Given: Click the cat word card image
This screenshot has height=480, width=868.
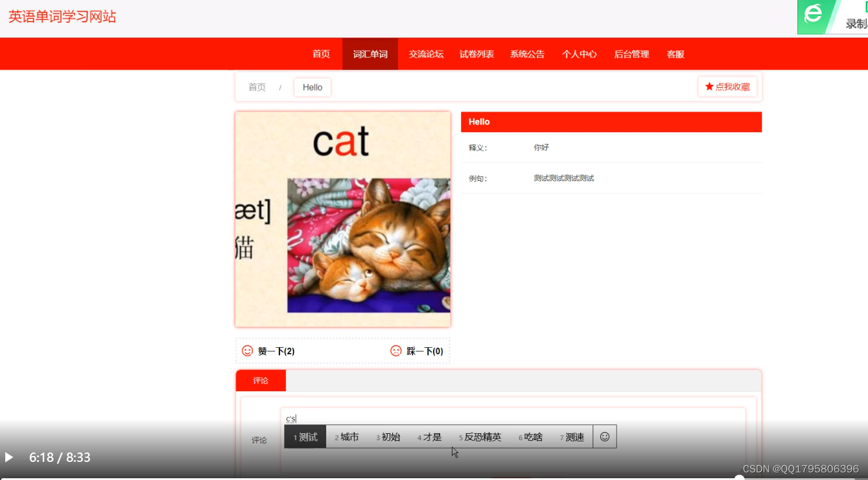Looking at the screenshot, I should (x=343, y=219).
